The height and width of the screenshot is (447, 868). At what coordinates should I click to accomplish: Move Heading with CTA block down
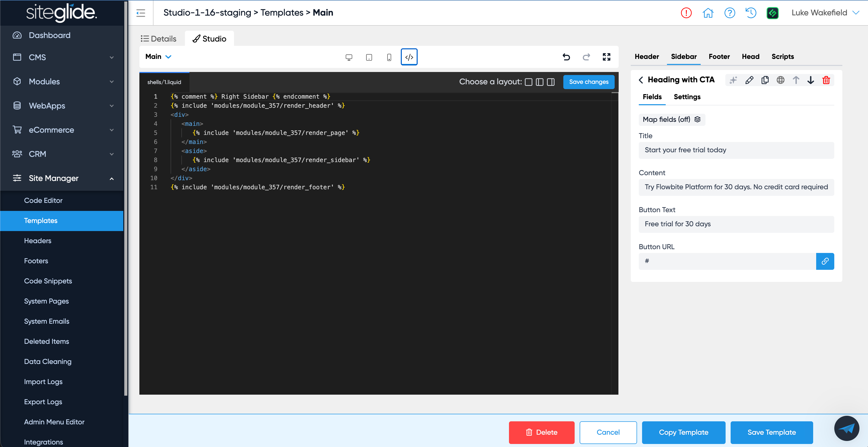point(811,80)
